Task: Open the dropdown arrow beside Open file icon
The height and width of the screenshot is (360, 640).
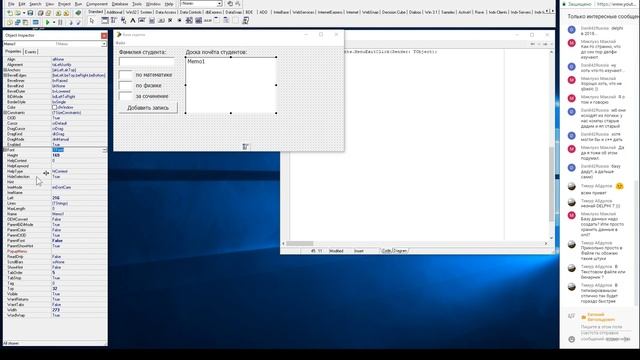Action: click(24, 13)
